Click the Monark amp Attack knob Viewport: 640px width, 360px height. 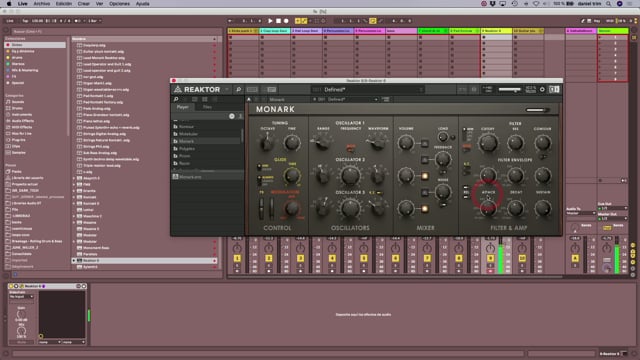point(488,209)
